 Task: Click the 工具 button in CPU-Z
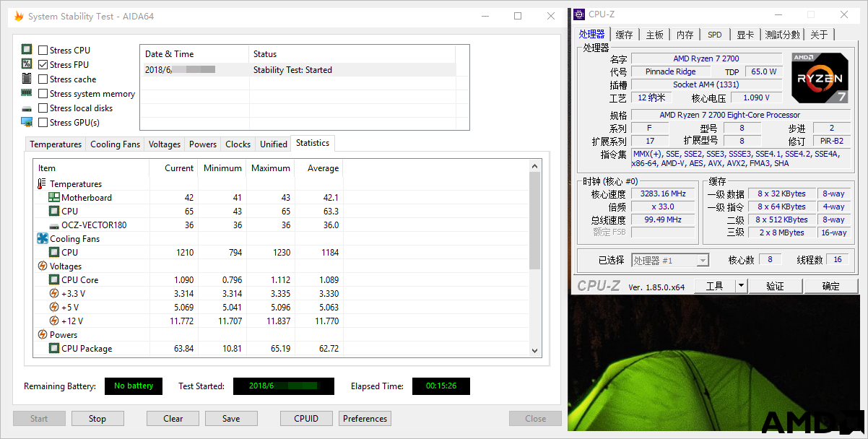[715, 287]
